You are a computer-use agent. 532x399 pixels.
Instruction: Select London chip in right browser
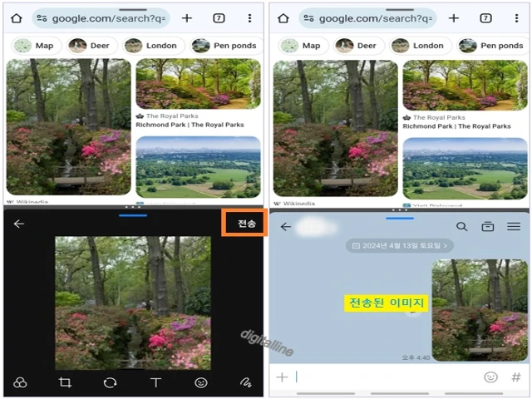(x=421, y=46)
